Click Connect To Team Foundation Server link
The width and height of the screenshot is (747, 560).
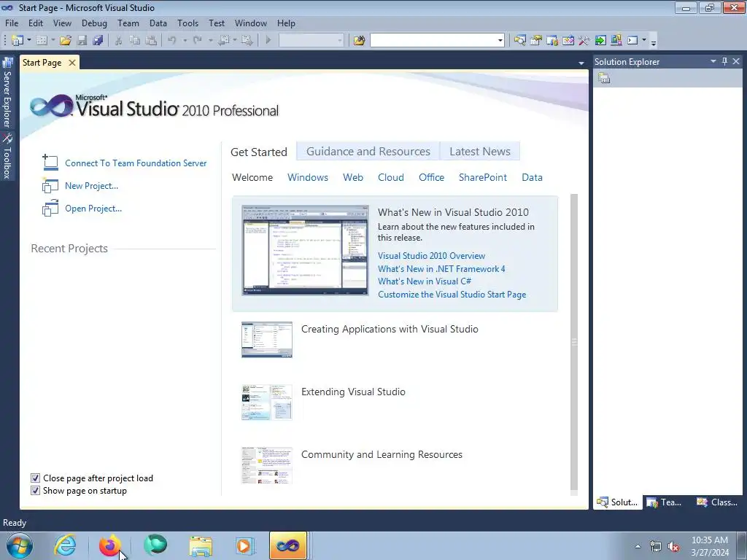tap(136, 163)
